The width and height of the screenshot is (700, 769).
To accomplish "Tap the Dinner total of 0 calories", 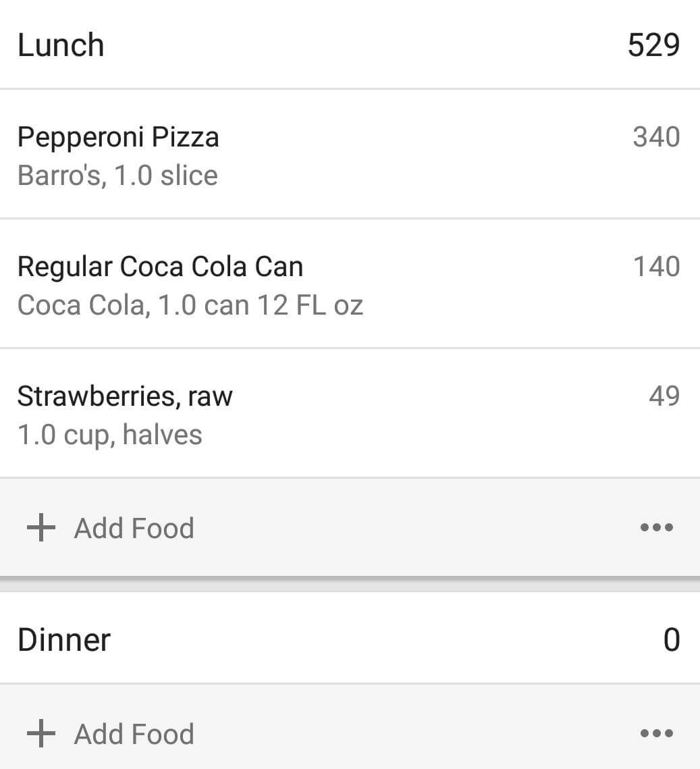I will pyautogui.click(x=672, y=639).
